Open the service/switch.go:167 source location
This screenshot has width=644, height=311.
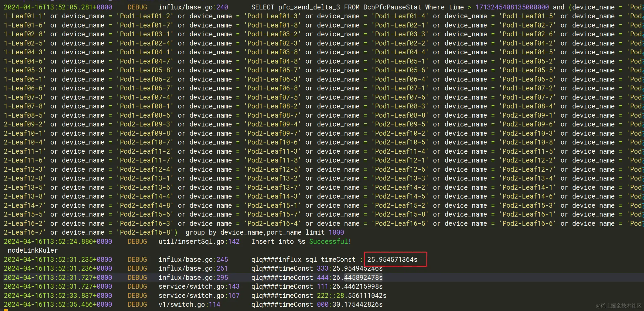pos(199,296)
